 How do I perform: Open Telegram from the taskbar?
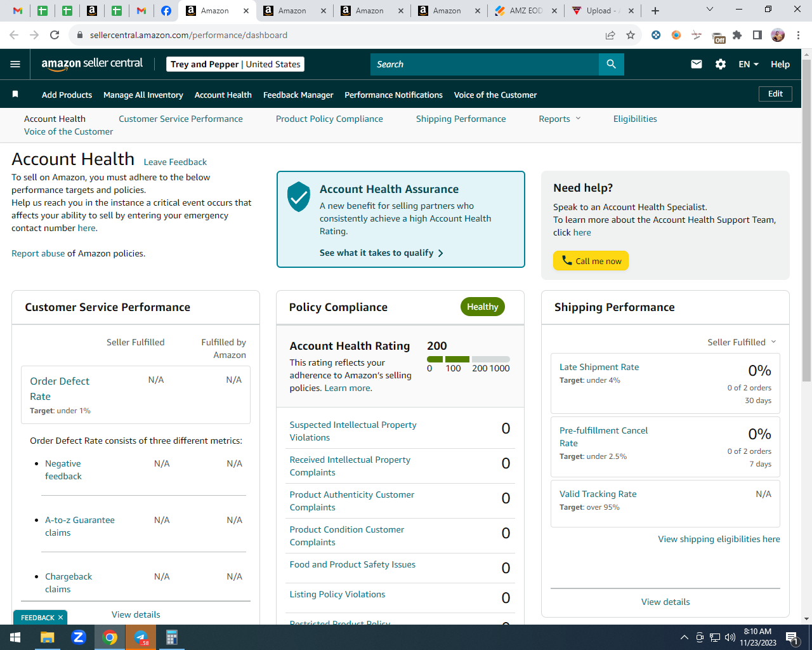pos(141,637)
